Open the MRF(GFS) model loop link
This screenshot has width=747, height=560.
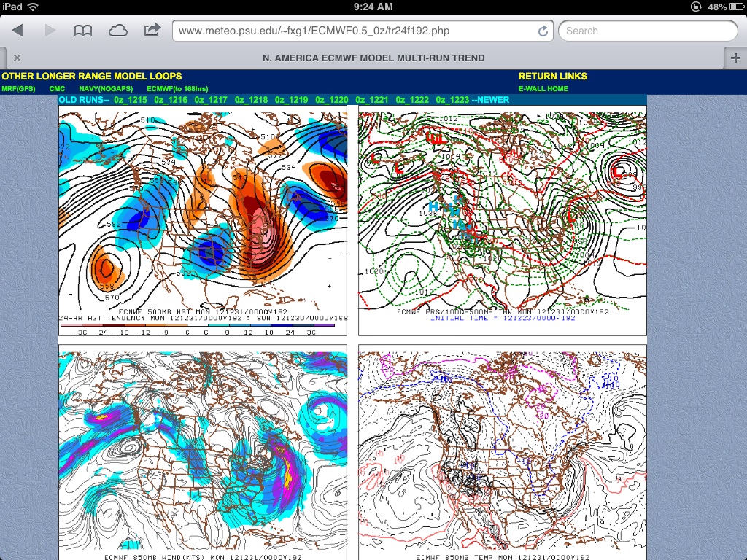[18, 89]
